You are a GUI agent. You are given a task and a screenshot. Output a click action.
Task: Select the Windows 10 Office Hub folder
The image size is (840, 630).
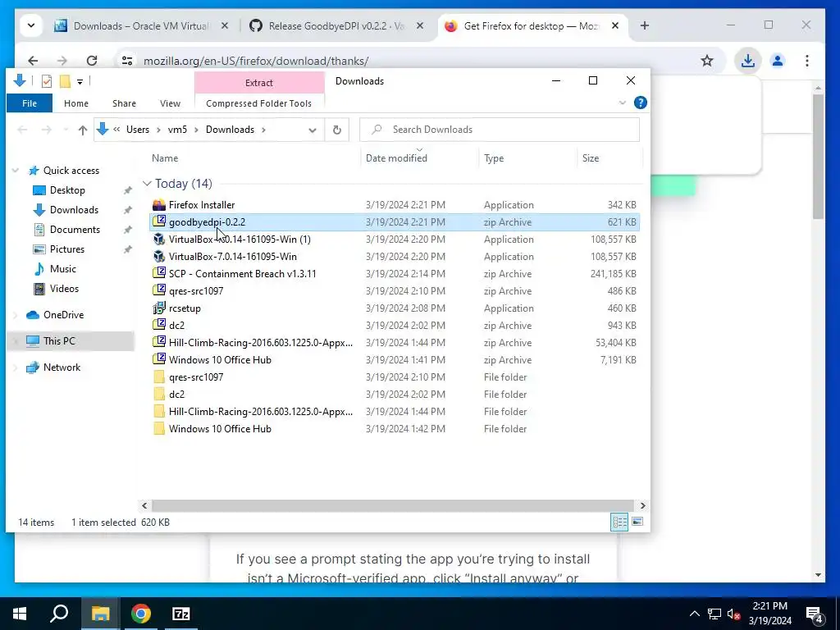click(x=220, y=428)
